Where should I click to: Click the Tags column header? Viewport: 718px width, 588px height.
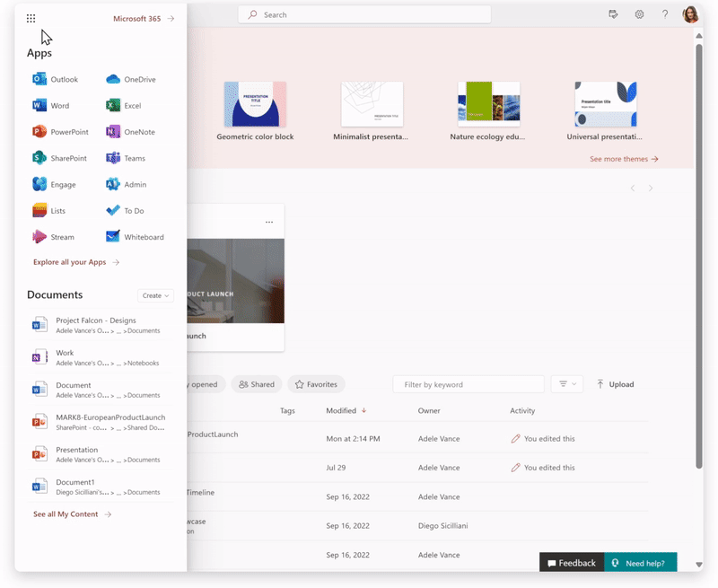coord(287,411)
